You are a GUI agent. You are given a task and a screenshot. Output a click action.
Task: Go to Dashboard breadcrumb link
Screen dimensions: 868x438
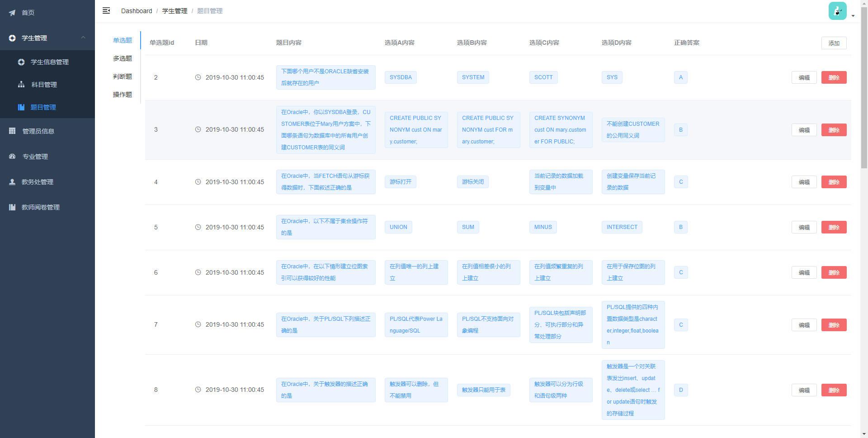pyautogui.click(x=137, y=11)
